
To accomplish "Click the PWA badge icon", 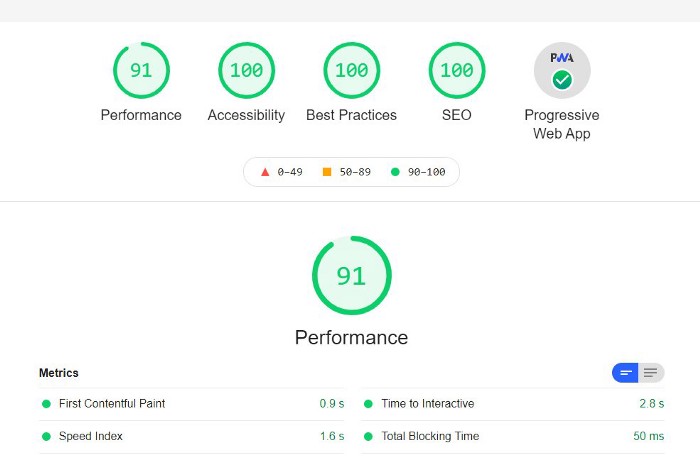I will pos(562,71).
